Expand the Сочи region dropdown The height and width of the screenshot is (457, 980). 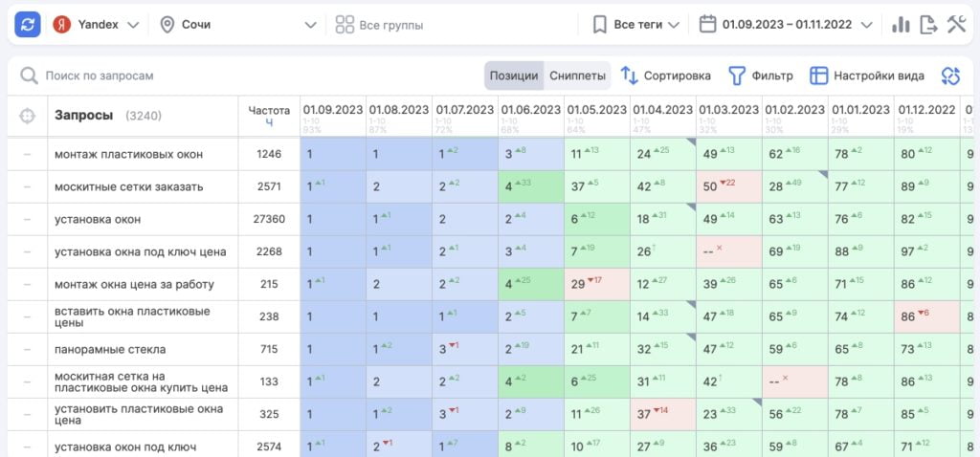click(x=237, y=24)
